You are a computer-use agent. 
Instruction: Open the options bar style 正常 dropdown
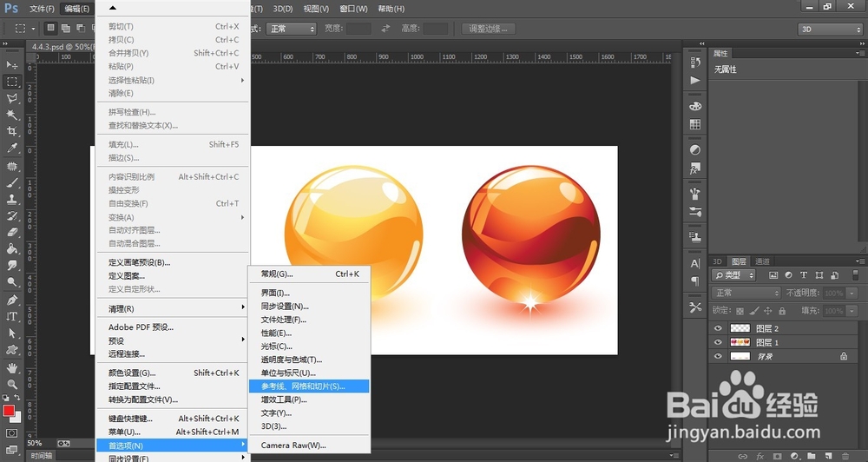click(291, 29)
